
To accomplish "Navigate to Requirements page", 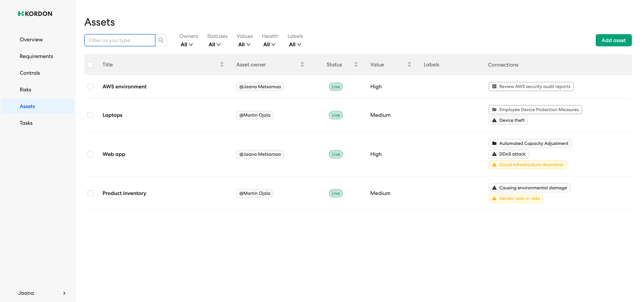I will pos(36,56).
